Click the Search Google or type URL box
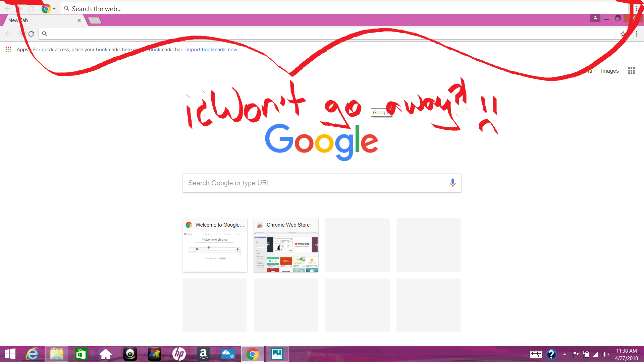The width and height of the screenshot is (644, 362). (315, 183)
